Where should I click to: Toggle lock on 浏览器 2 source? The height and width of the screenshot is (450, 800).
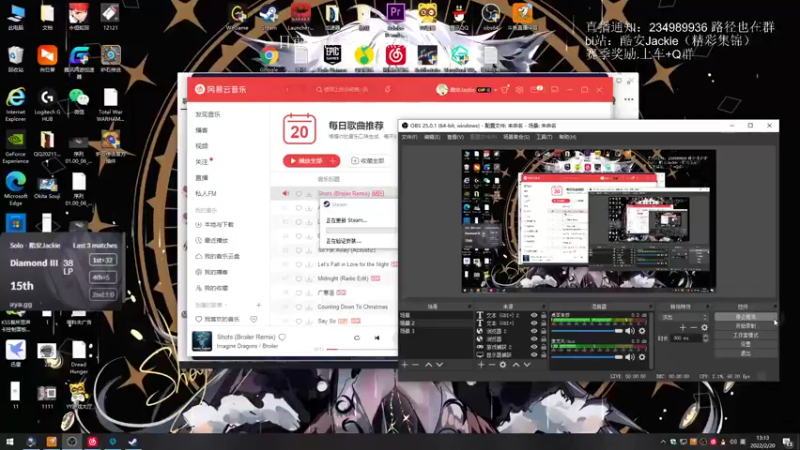543,331
